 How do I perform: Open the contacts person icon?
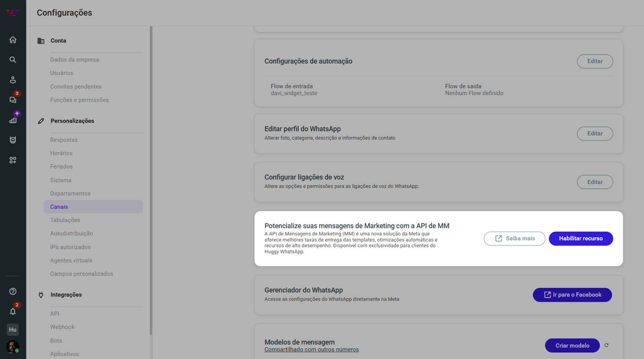(13, 80)
